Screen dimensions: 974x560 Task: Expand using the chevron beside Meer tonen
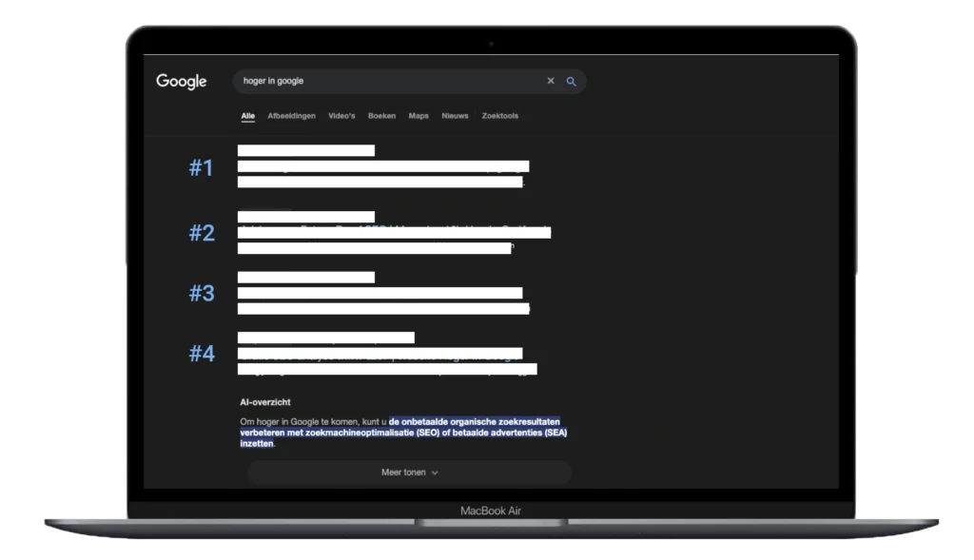435,473
